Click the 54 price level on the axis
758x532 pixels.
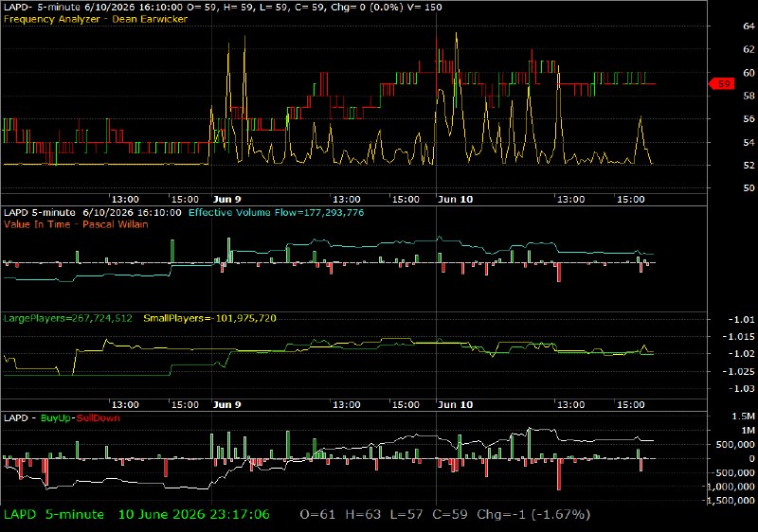[749, 142]
